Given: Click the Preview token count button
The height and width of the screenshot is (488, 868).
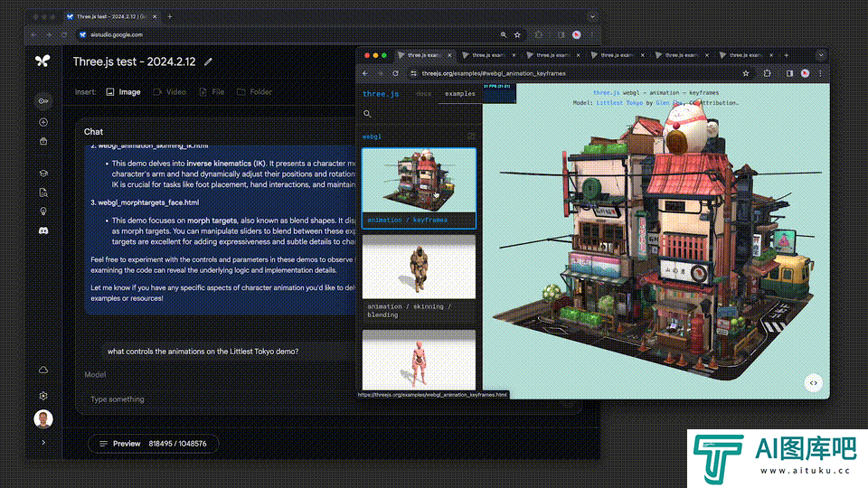Looking at the screenshot, I should 153,444.
